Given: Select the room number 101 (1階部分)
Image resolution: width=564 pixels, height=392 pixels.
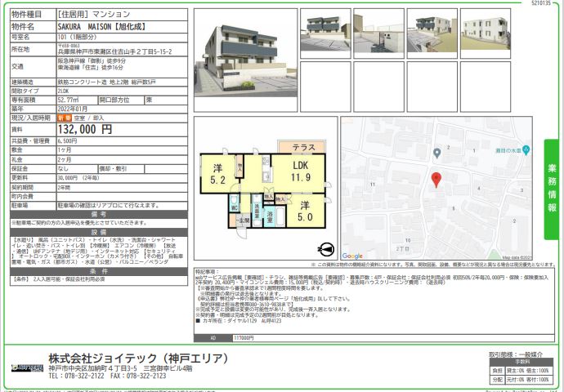Looking at the screenshot, I should (77, 37).
